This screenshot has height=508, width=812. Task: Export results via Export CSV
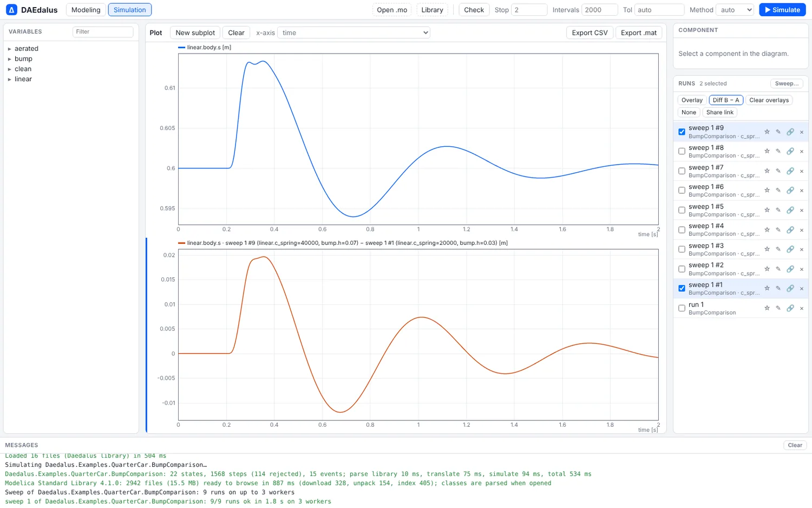point(590,32)
